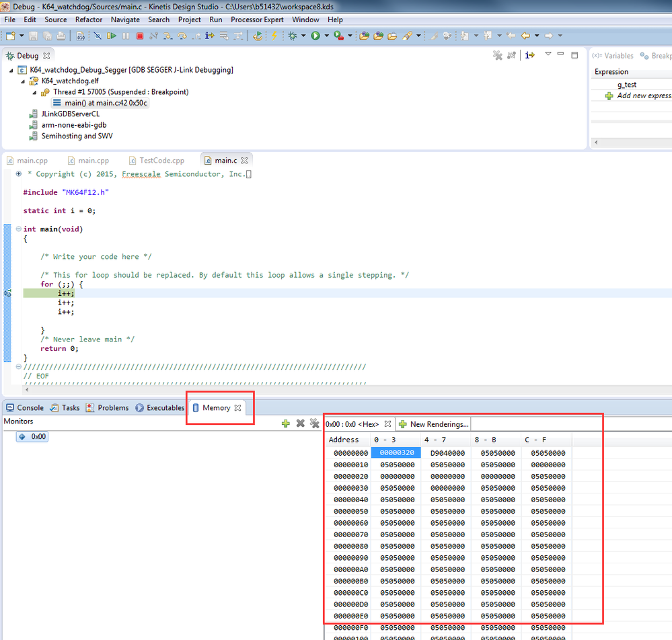The width and height of the screenshot is (672, 640).
Task: Open the Search flashlight dropdown arrow
Action: 418,36
